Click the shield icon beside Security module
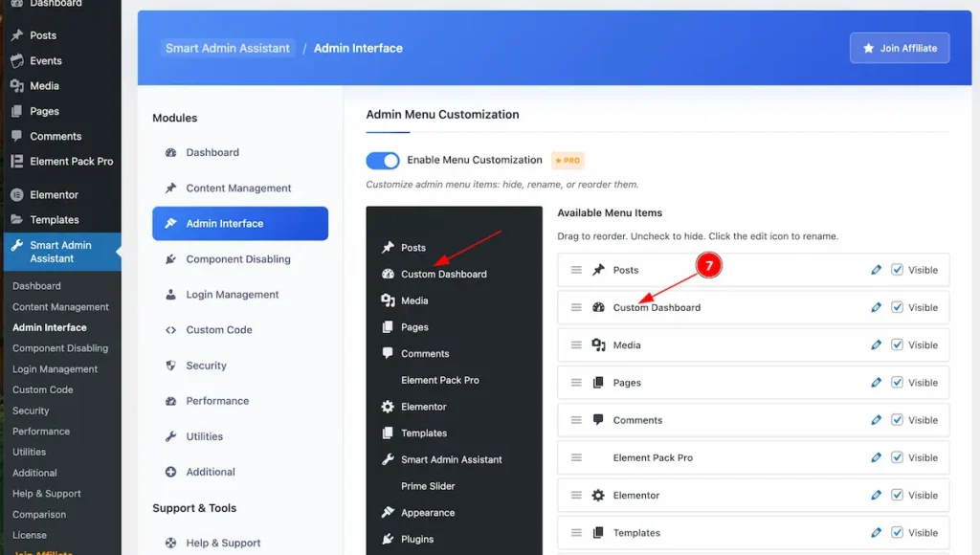Viewport: 980px width, 555px height. coord(170,366)
